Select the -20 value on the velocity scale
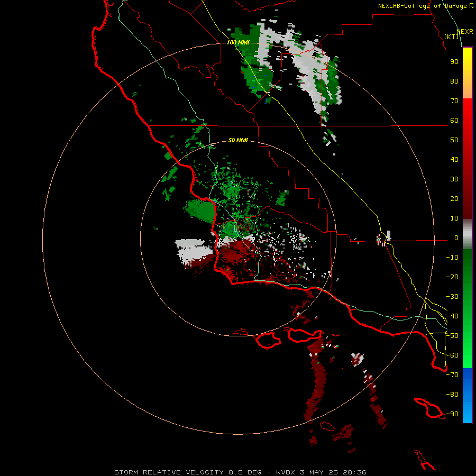The image size is (476, 476). (x=452, y=277)
